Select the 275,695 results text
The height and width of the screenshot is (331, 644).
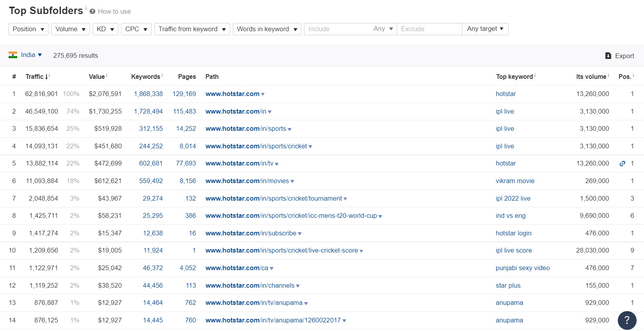tap(76, 55)
